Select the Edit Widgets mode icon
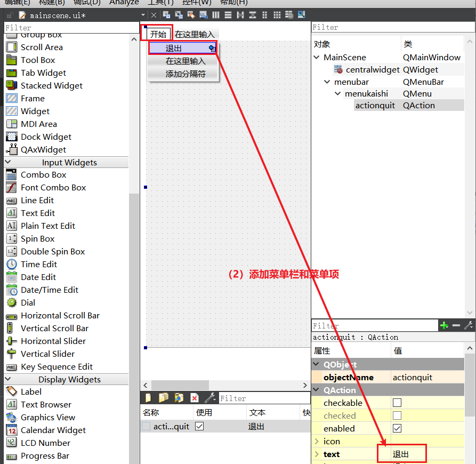 point(166,14)
